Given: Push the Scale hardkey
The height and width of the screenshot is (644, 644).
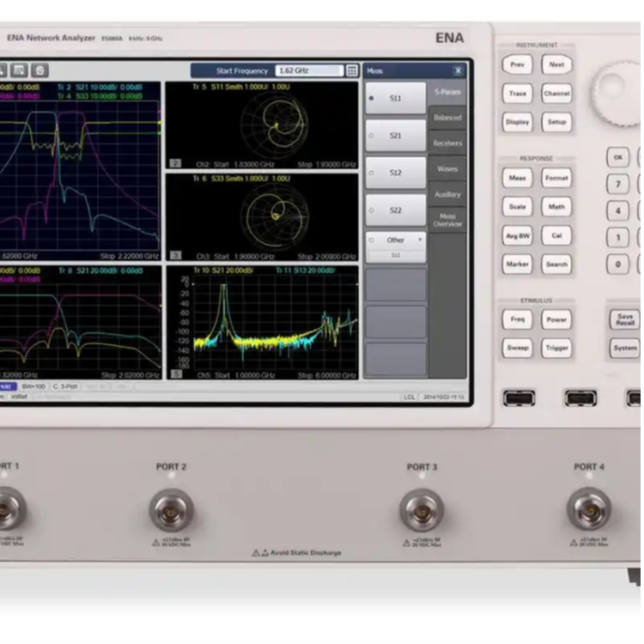Looking at the screenshot, I should pyautogui.click(x=517, y=207).
